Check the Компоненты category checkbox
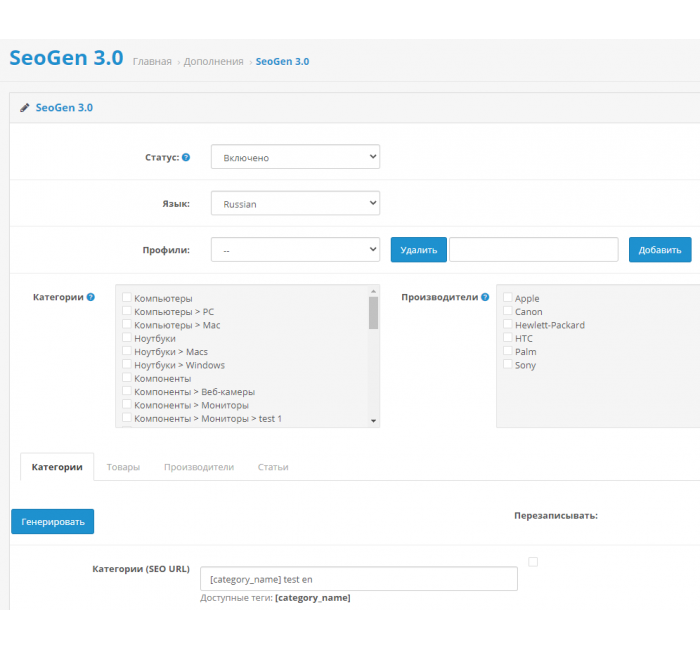Screen dimensions: 700x650 [x=127, y=378]
